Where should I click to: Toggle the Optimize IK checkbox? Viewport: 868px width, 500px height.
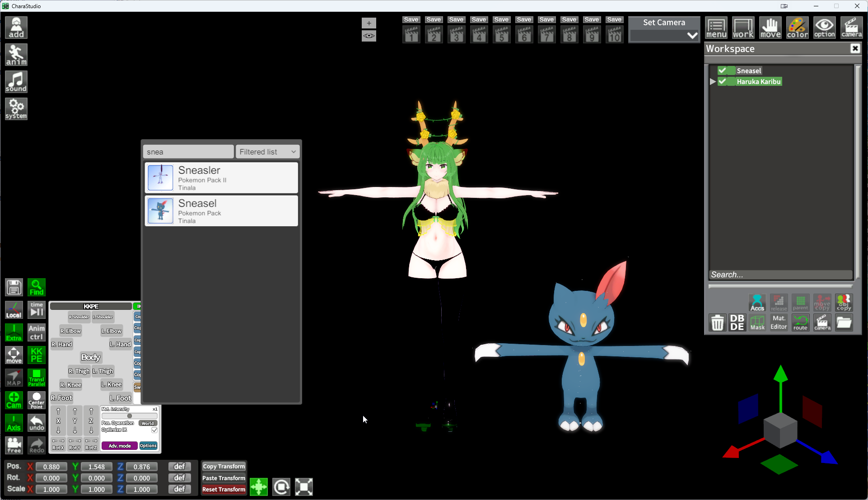click(154, 430)
